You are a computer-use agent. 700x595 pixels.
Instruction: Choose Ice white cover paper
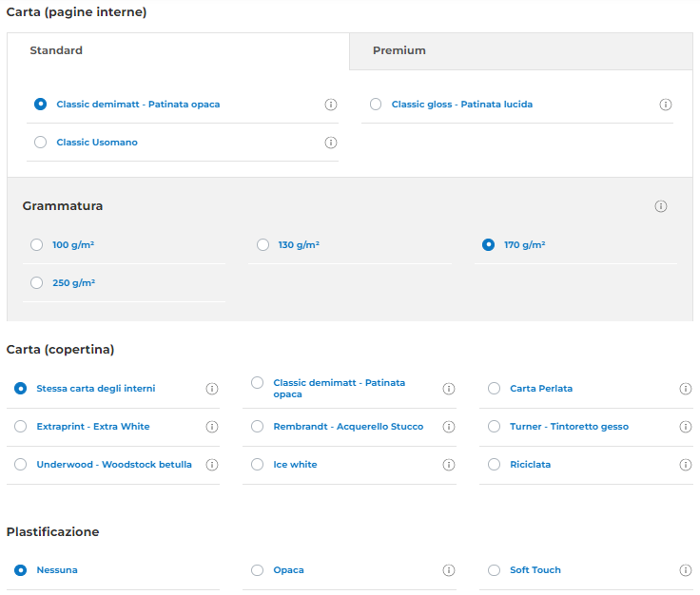click(x=258, y=465)
